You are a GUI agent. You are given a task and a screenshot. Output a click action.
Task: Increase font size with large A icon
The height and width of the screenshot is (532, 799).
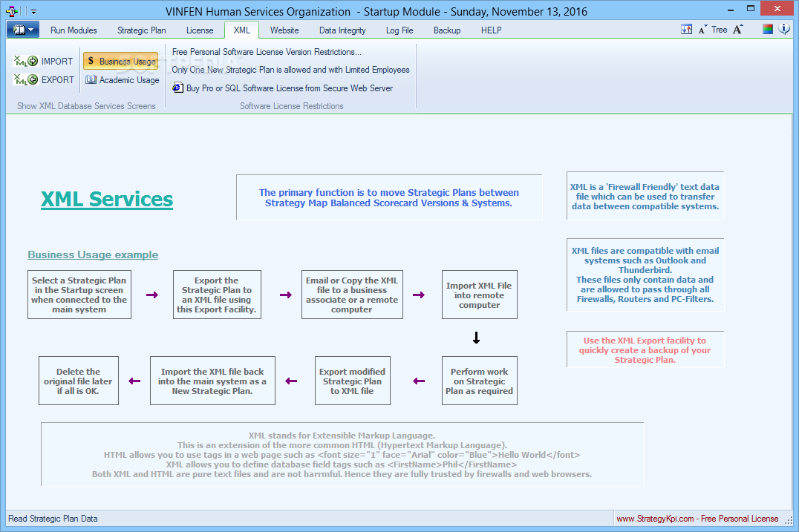coord(737,30)
